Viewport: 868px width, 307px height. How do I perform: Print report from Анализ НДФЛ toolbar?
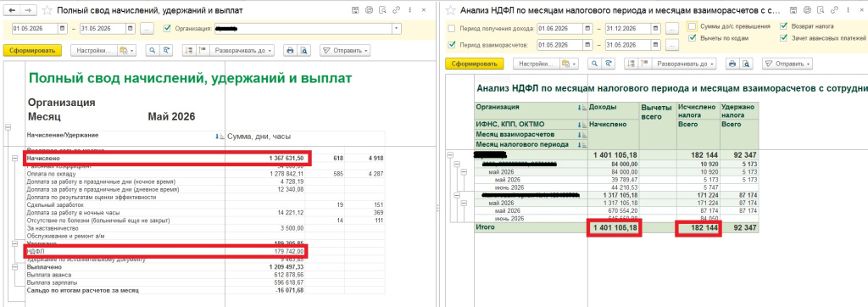[732, 64]
